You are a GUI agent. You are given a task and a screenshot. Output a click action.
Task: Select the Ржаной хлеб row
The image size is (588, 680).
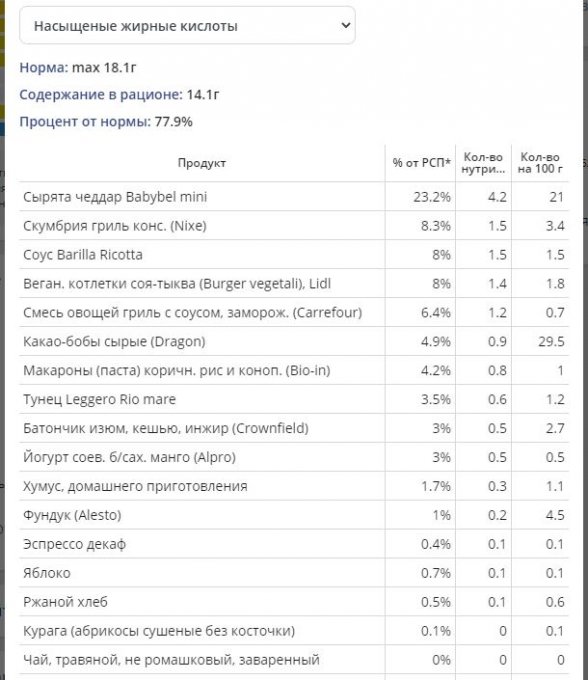(294, 602)
